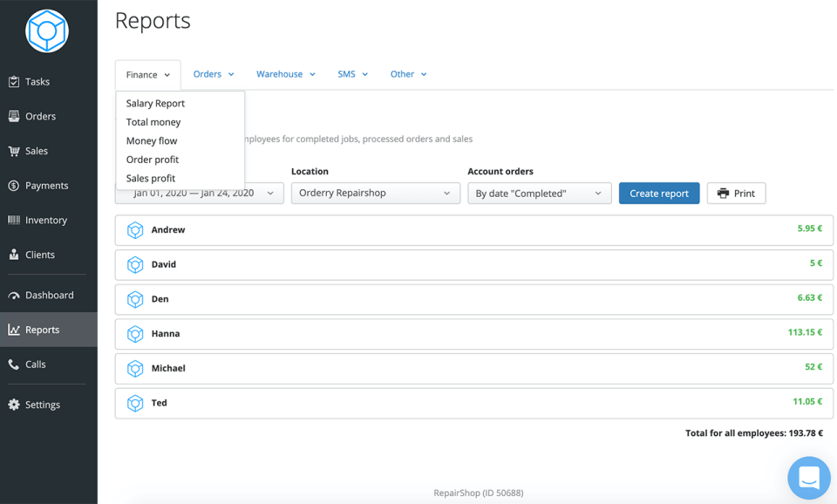Go to Calls in the sidebar
Image resolution: width=837 pixels, height=504 pixels.
pyautogui.click(x=35, y=364)
